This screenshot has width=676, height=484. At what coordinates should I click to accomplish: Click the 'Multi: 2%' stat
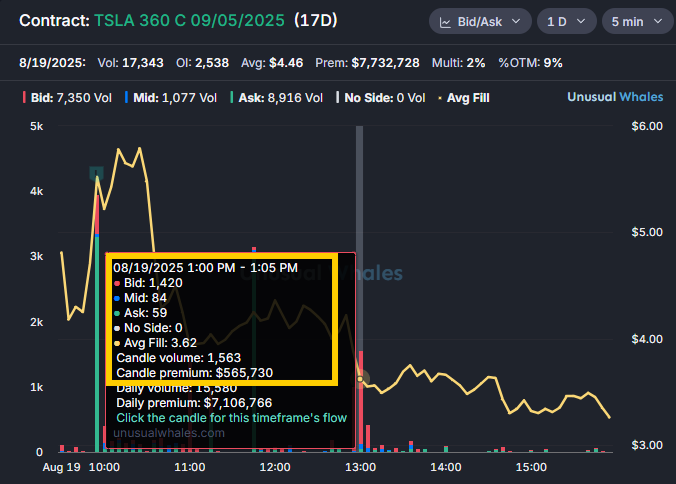point(459,63)
